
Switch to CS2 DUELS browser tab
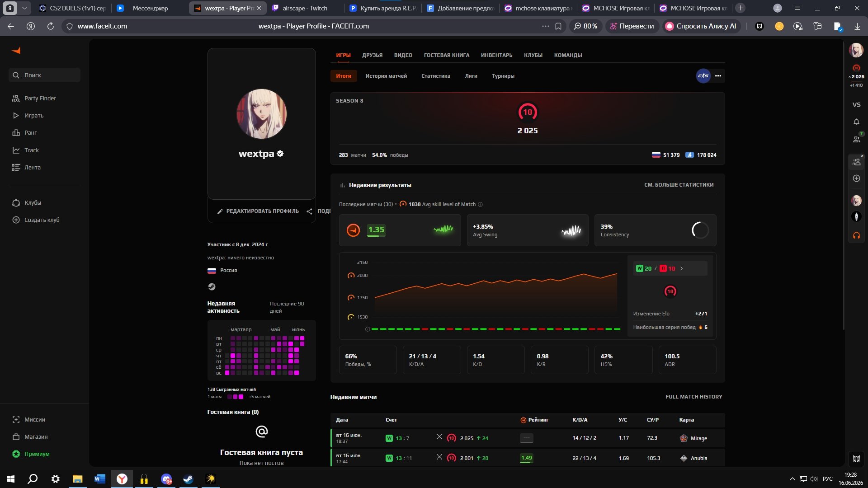coord(73,8)
